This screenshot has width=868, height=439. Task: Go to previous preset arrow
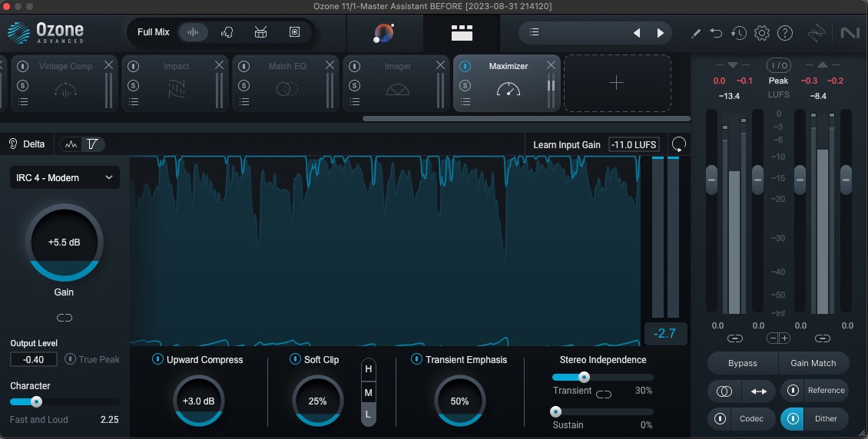(637, 33)
